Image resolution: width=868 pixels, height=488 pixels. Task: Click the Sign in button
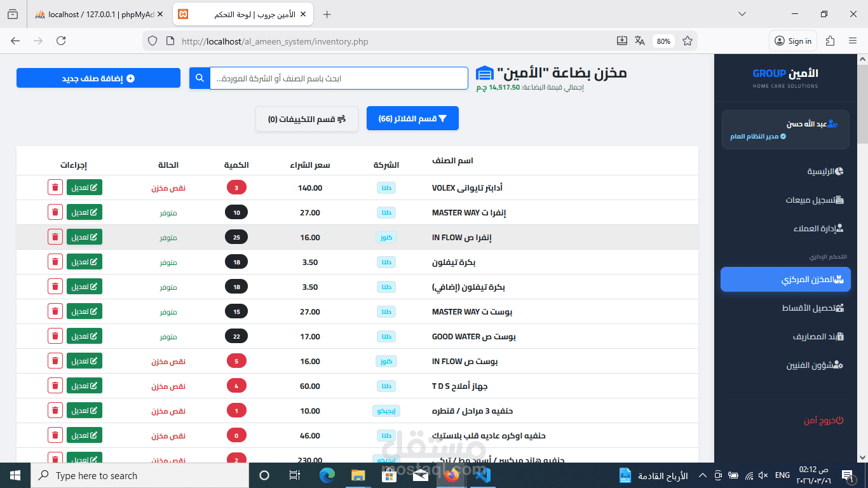(792, 41)
